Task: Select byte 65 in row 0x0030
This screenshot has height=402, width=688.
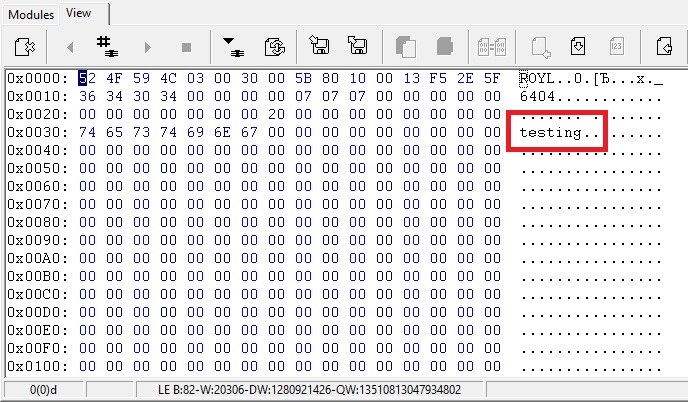Action: click(114, 133)
